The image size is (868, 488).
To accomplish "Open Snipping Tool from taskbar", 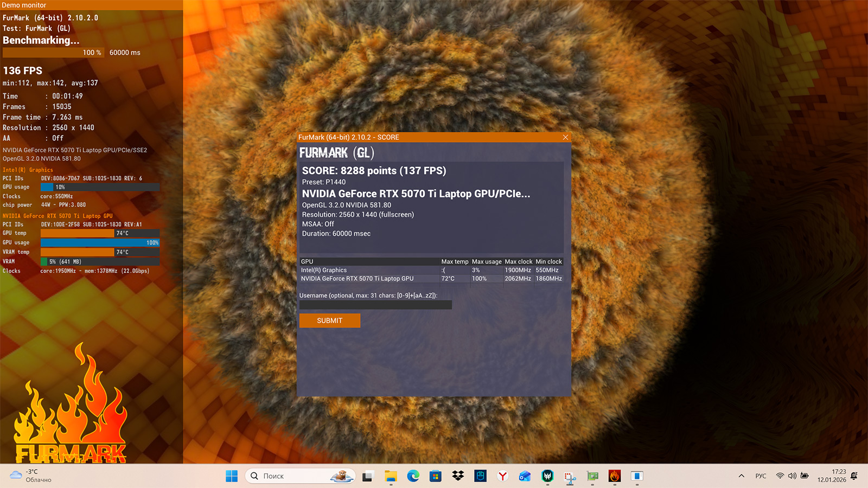I will [570, 477].
